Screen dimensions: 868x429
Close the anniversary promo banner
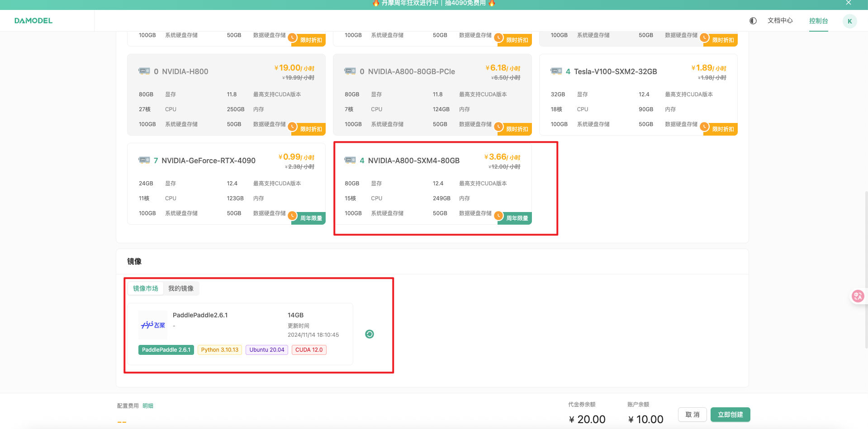849,3
